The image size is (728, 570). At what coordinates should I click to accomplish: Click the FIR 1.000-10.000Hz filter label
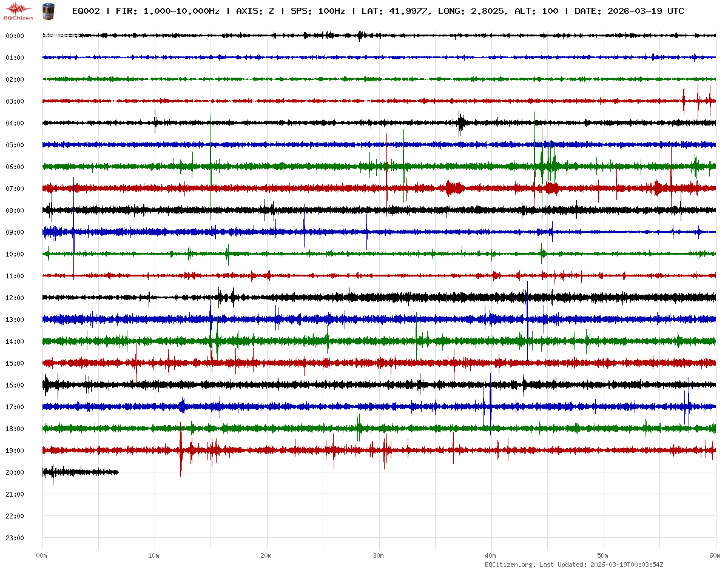(167, 12)
